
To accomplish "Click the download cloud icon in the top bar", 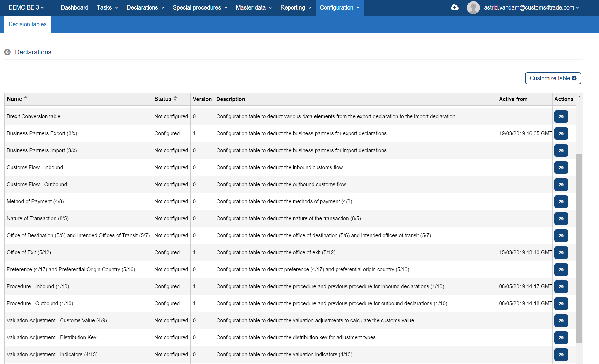I will pos(455,7).
